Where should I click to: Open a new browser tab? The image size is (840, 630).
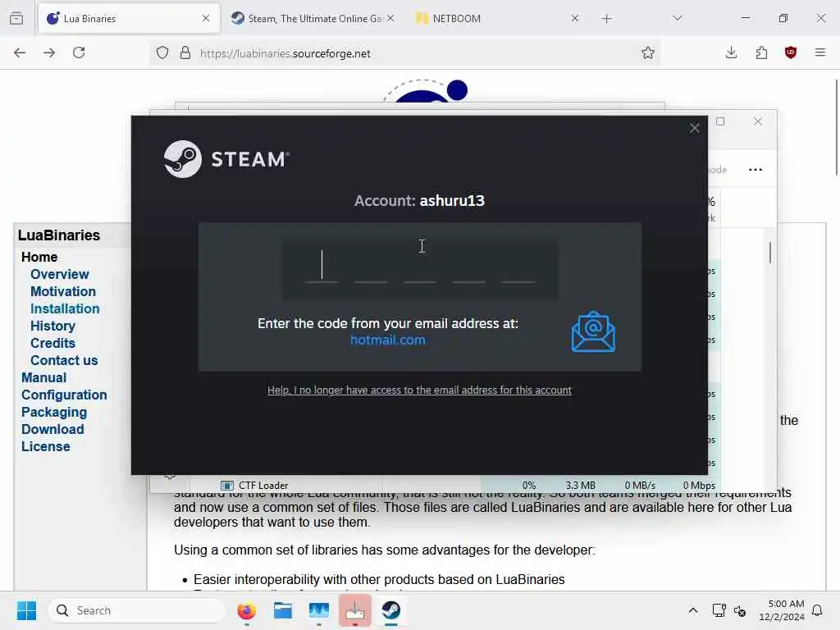(x=606, y=19)
